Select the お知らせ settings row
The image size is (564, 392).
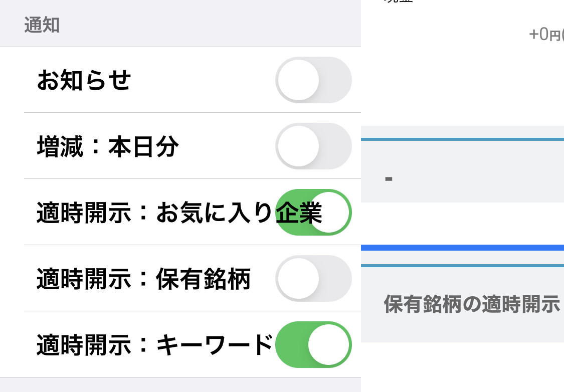(83, 80)
